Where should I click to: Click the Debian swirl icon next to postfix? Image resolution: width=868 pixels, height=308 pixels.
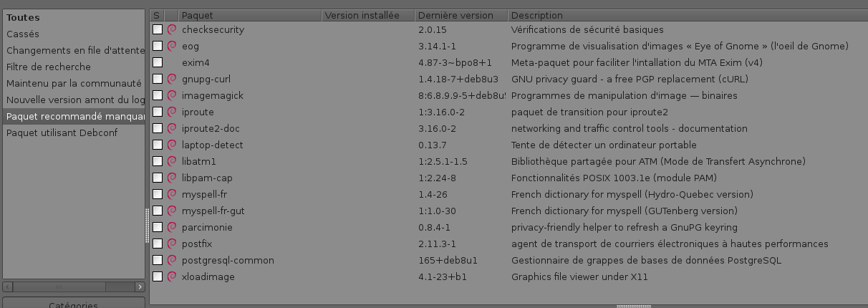172,244
